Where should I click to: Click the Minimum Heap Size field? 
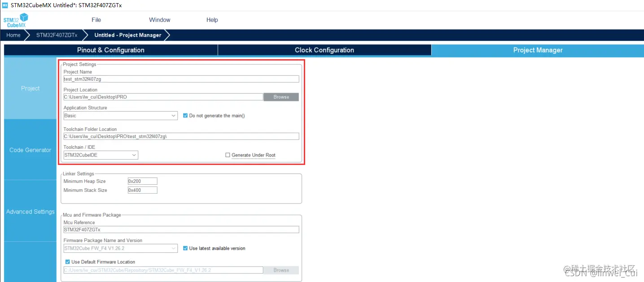(142, 181)
